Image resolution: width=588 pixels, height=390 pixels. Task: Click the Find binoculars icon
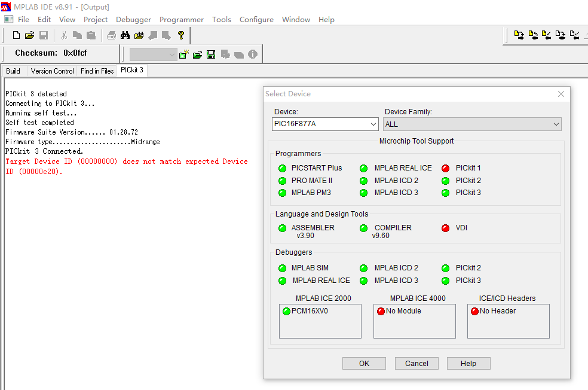click(125, 35)
